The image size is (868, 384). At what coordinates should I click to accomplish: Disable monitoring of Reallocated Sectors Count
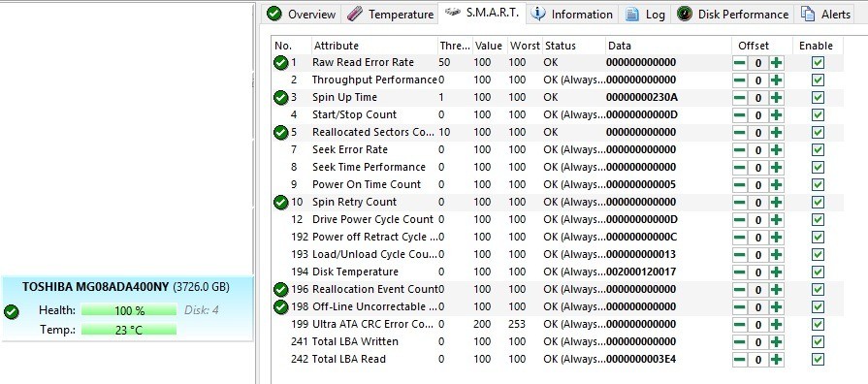point(818,132)
